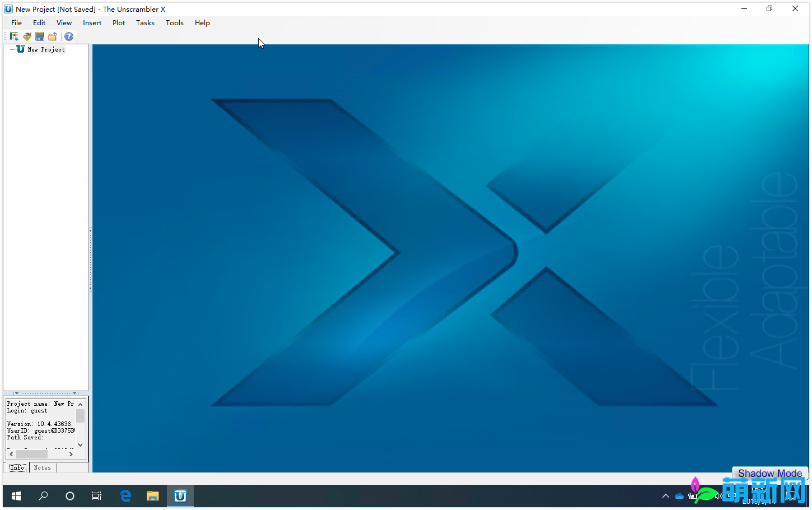Switch to the Notes tab

click(x=43, y=467)
